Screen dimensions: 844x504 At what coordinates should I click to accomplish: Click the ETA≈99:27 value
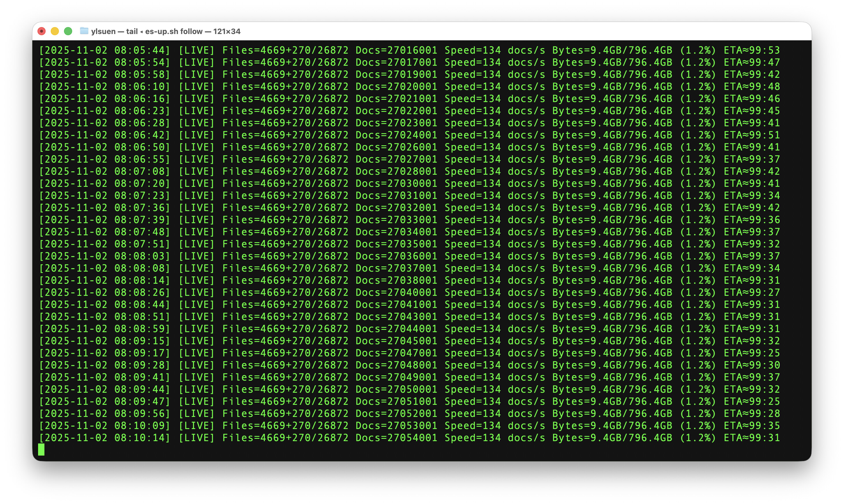752,292
